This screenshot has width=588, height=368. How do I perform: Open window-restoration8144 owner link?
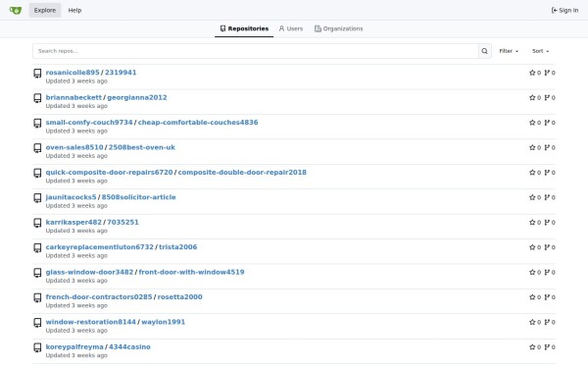pos(91,322)
